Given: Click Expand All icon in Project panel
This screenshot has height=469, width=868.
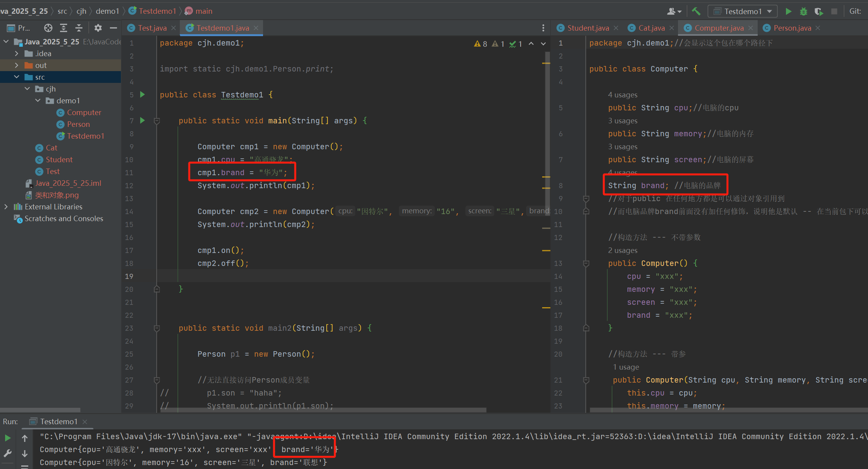Looking at the screenshot, I should (64, 28).
